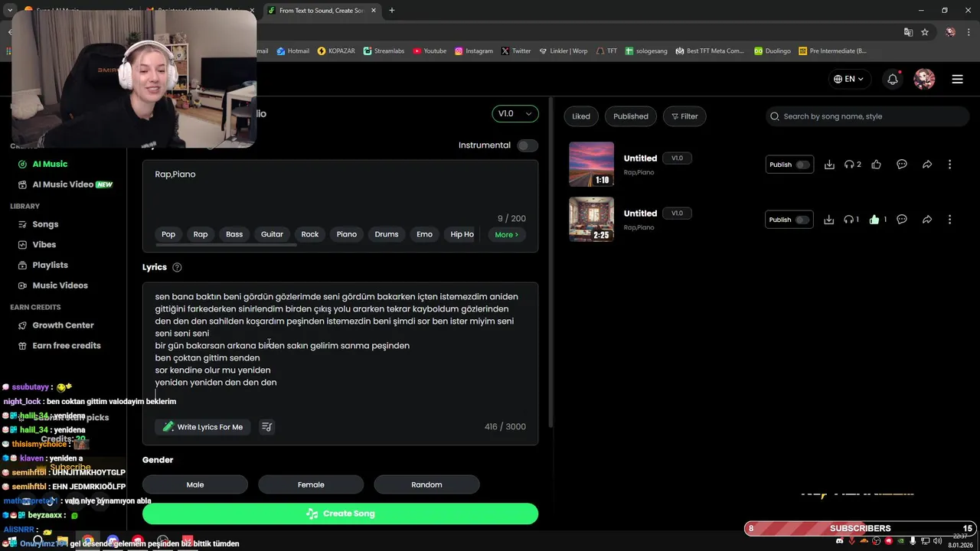Open the Youtube bookmark
The height and width of the screenshot is (551, 980).
tap(430, 51)
